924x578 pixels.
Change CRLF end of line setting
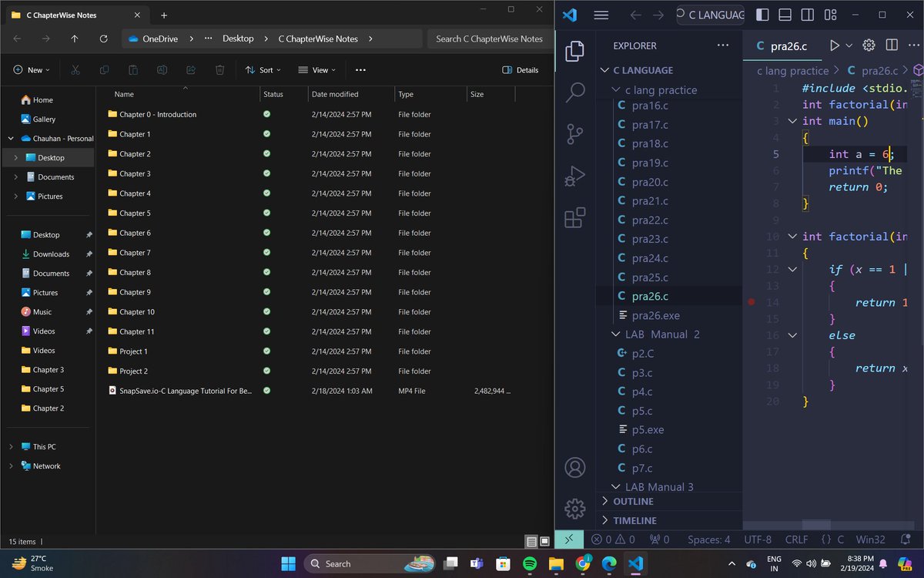pos(796,539)
